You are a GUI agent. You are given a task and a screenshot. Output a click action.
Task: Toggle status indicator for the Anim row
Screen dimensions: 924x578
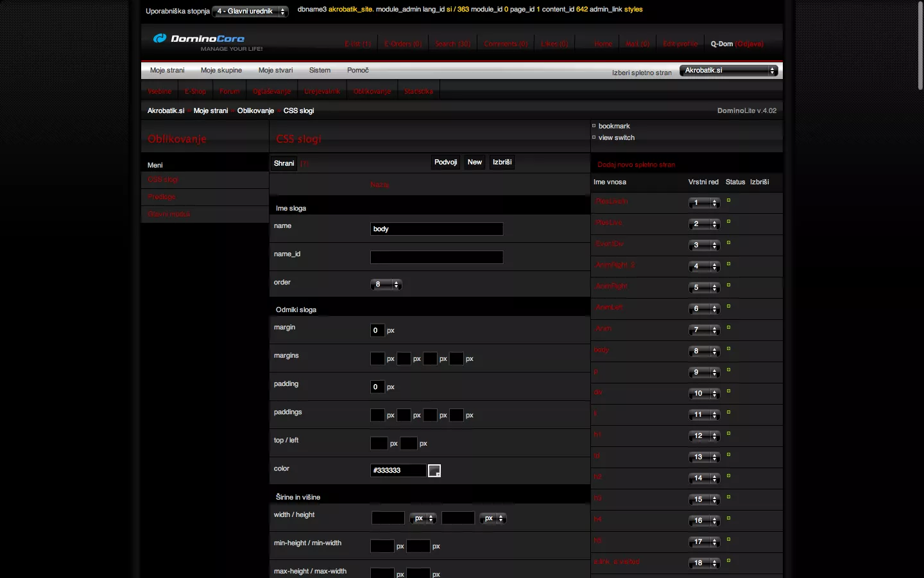coord(728,328)
